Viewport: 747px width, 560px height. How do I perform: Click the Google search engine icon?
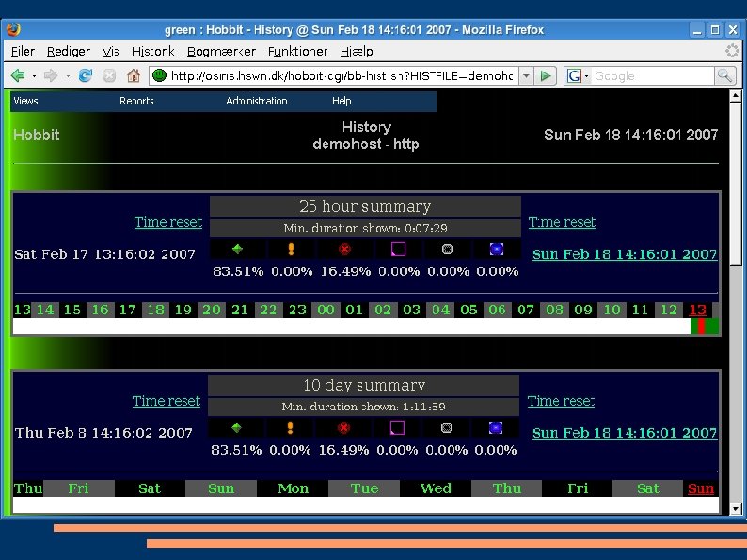[x=574, y=76]
